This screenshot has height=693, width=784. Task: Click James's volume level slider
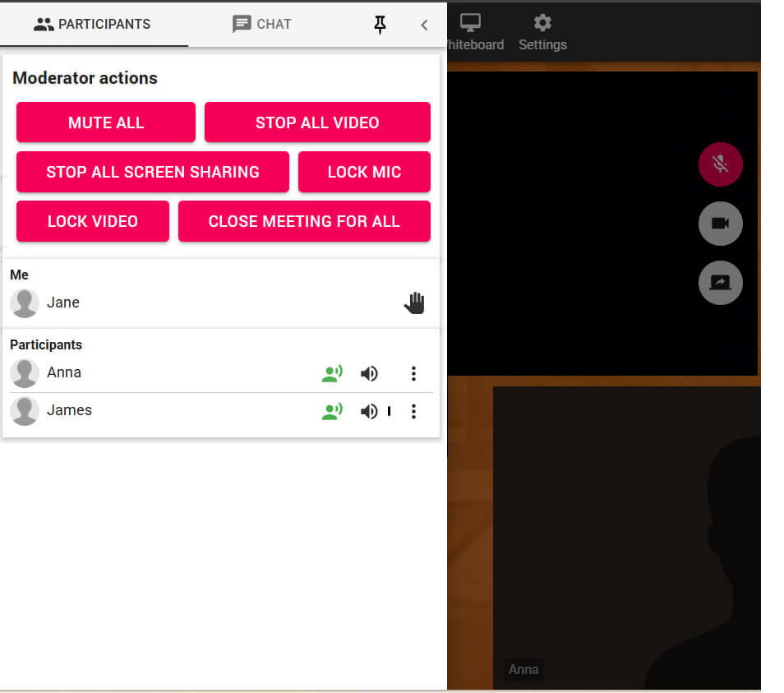[389, 412]
